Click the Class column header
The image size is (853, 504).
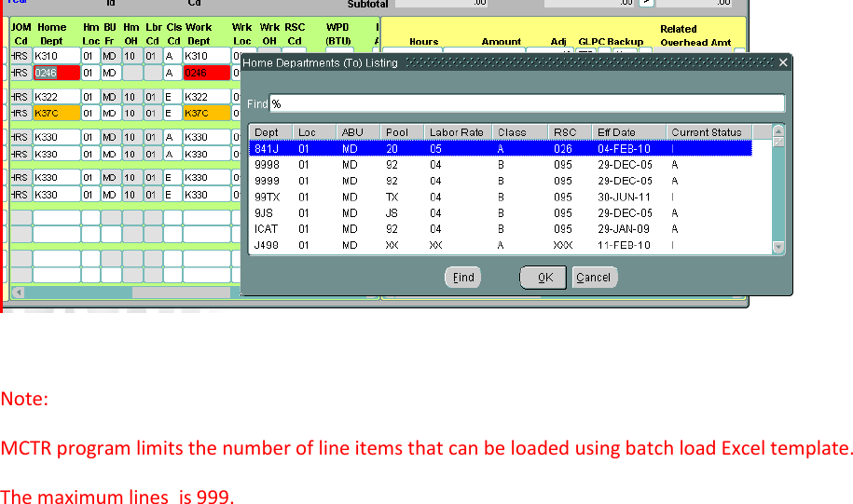pyautogui.click(x=520, y=132)
